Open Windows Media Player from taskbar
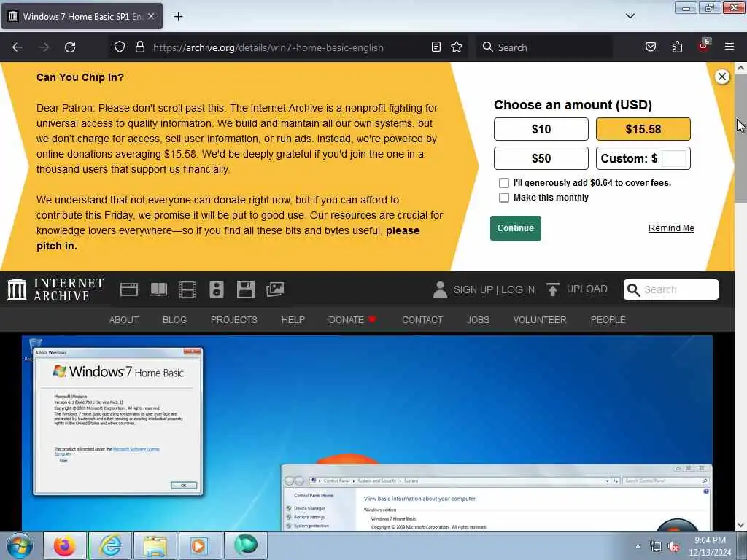 click(200, 545)
